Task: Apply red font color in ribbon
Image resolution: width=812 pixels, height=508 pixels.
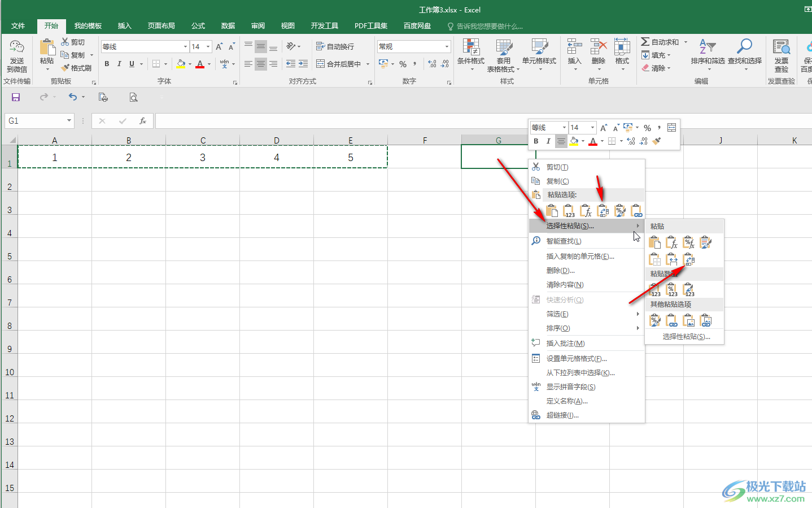Action: click(x=200, y=64)
